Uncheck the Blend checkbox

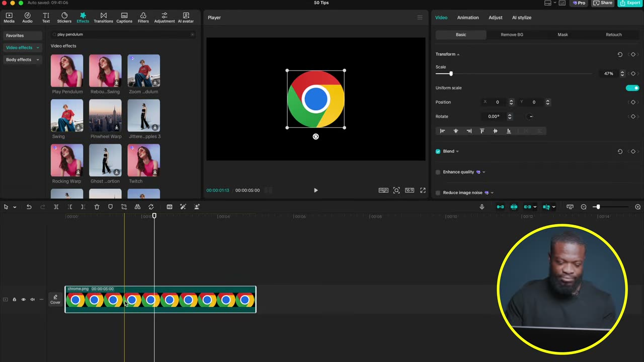[x=438, y=151]
